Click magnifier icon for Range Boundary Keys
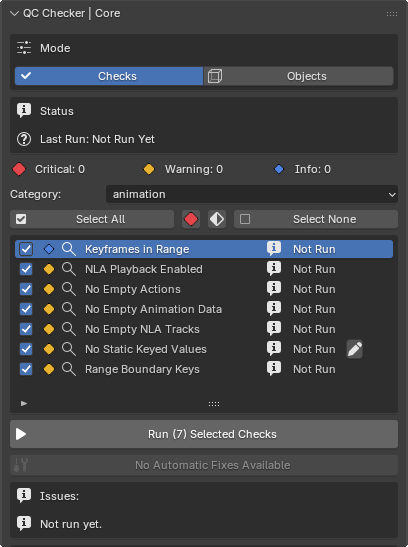 click(x=69, y=369)
